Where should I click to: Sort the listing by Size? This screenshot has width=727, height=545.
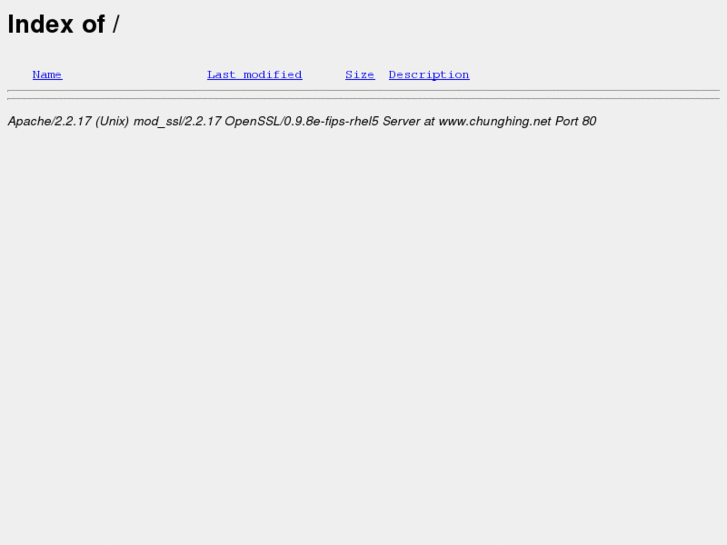click(360, 75)
